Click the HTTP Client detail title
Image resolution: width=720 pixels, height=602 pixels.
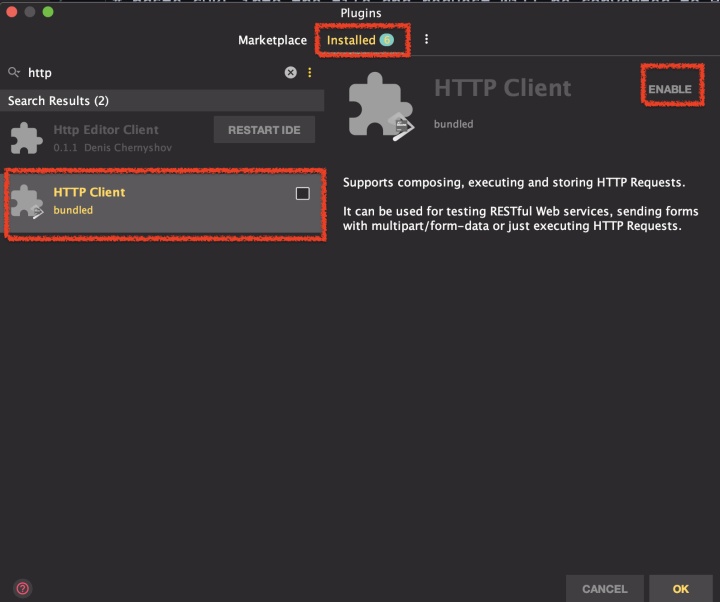tap(503, 88)
